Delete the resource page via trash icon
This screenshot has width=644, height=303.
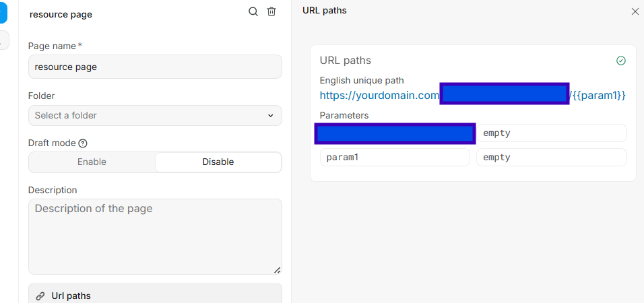point(271,11)
